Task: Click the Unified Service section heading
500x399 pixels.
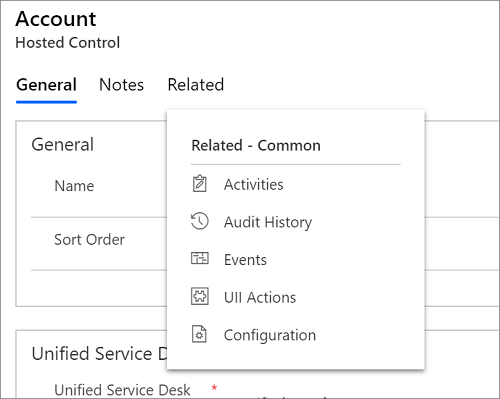Action: [x=99, y=353]
